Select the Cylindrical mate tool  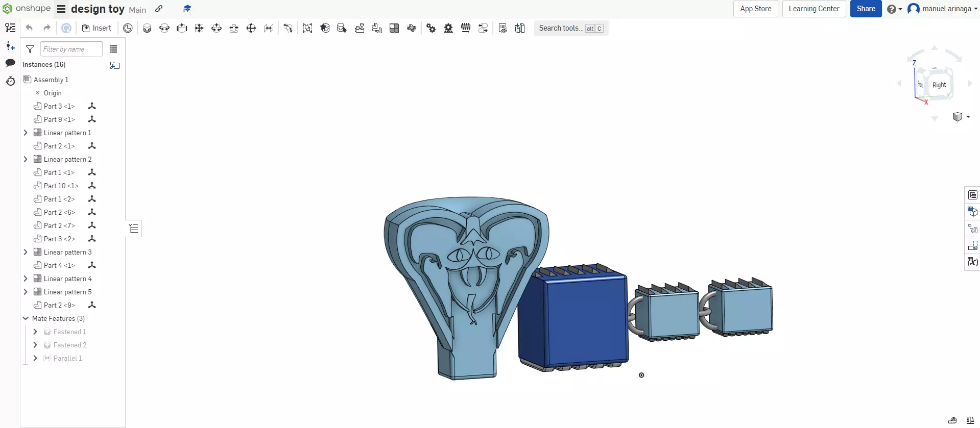pos(217,28)
